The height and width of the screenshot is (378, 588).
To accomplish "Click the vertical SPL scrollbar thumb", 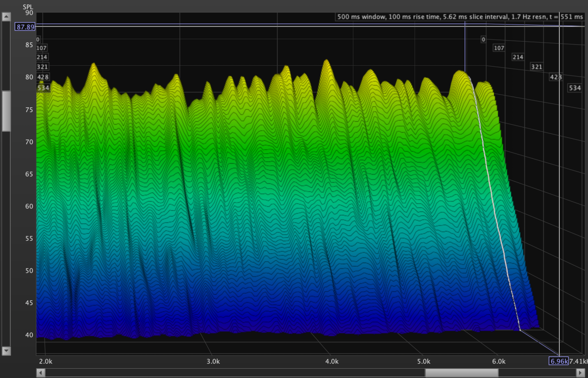I will pos(6,111).
